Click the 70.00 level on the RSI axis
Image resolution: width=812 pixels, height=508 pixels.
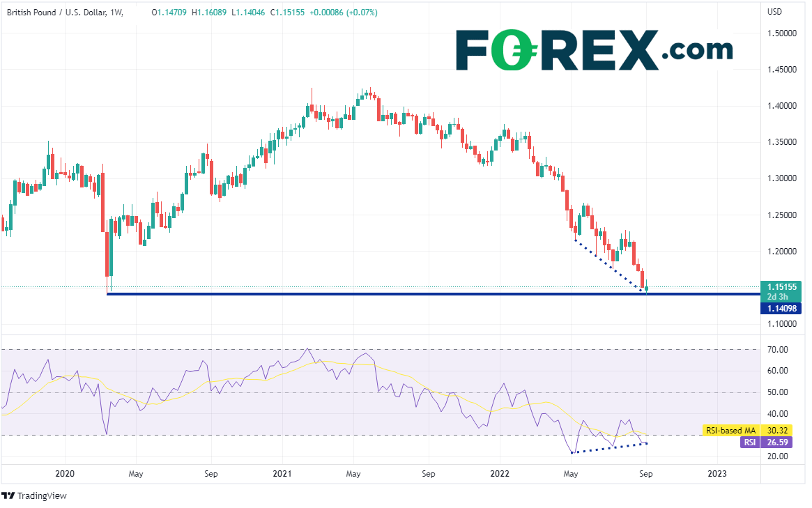[x=779, y=349]
